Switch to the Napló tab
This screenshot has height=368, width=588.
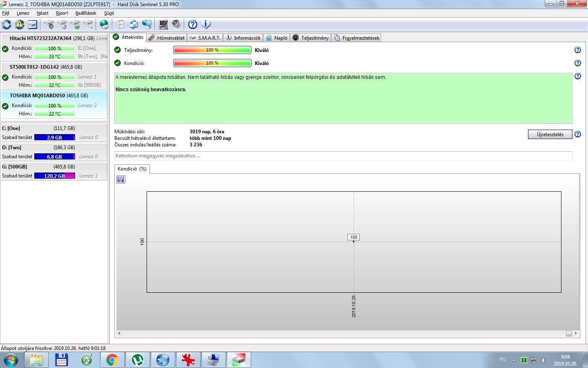coord(276,38)
